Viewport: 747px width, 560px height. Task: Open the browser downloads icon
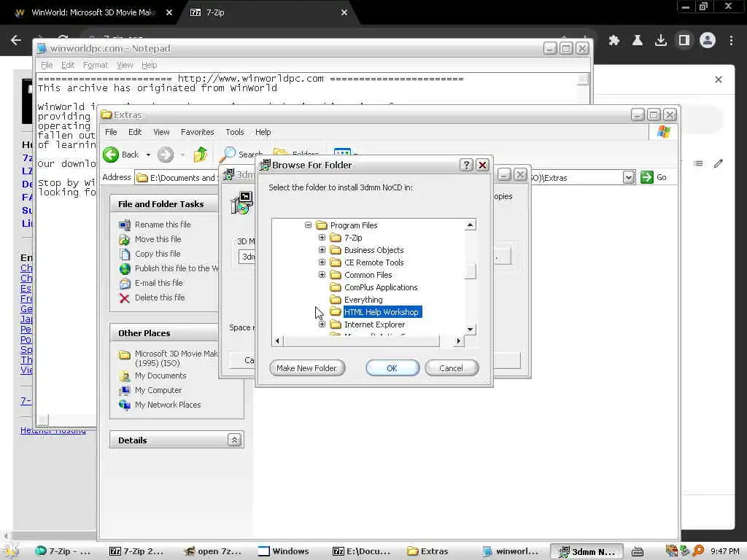point(661,41)
